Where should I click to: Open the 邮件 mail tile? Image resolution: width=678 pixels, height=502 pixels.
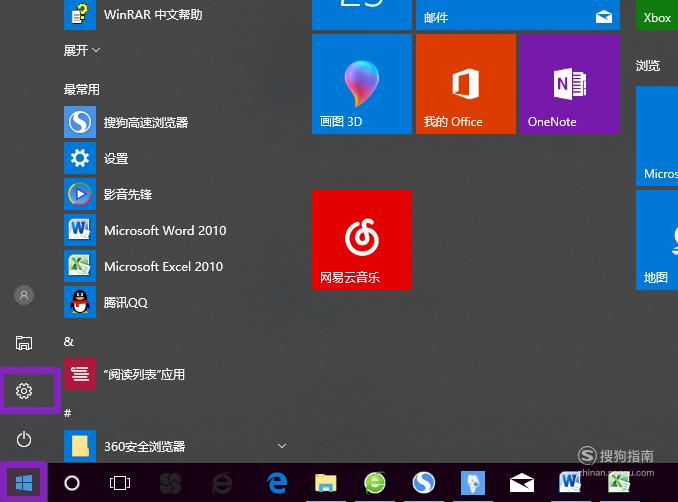pyautogui.click(x=518, y=15)
